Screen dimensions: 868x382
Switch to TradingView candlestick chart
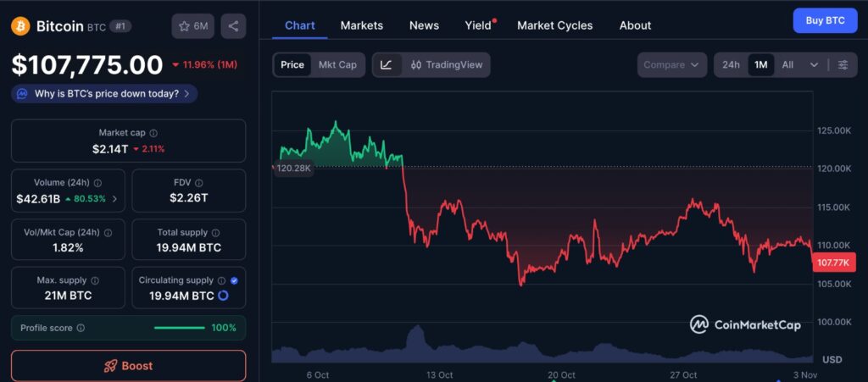coord(447,64)
